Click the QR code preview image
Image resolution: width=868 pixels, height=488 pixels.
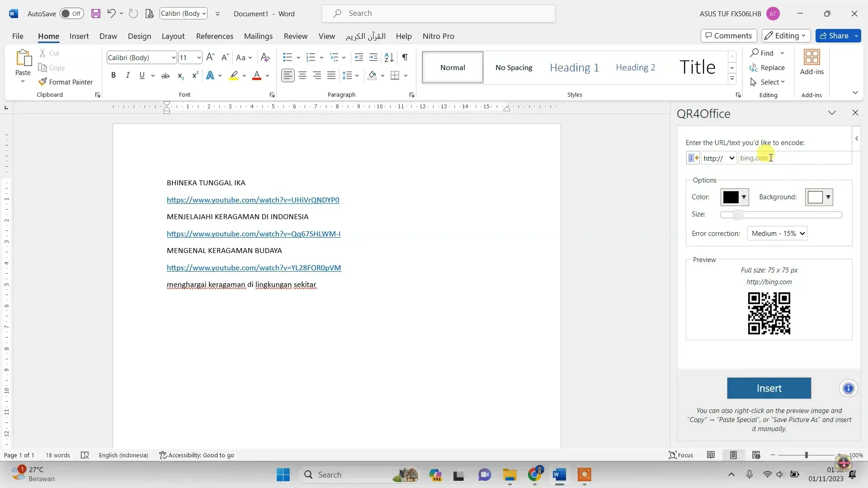pyautogui.click(x=769, y=313)
